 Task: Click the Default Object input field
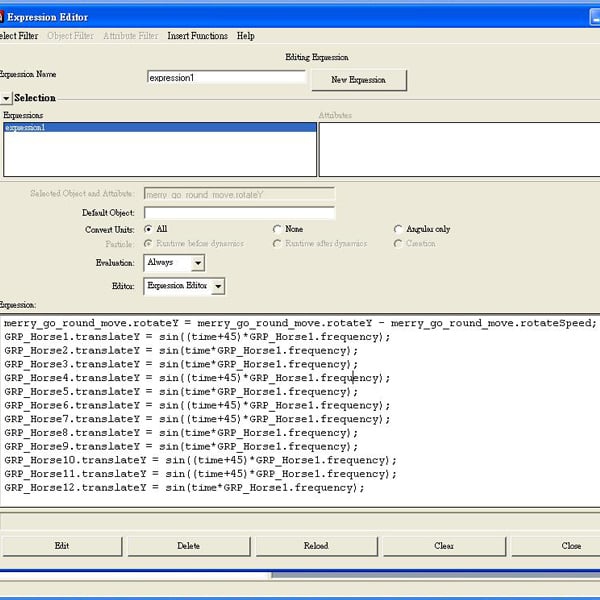(239, 213)
